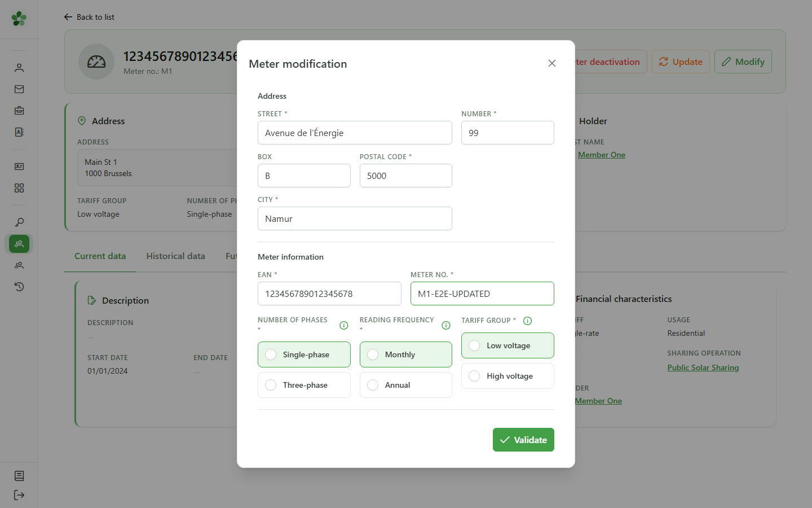The image size is (812, 508).
Task: Click info icon beside Reading Frequency
Action: (446, 325)
